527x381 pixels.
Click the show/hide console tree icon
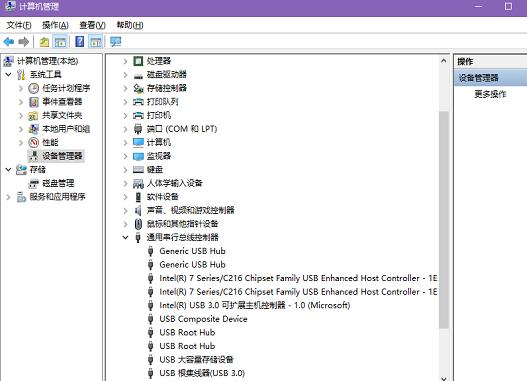tap(60, 42)
